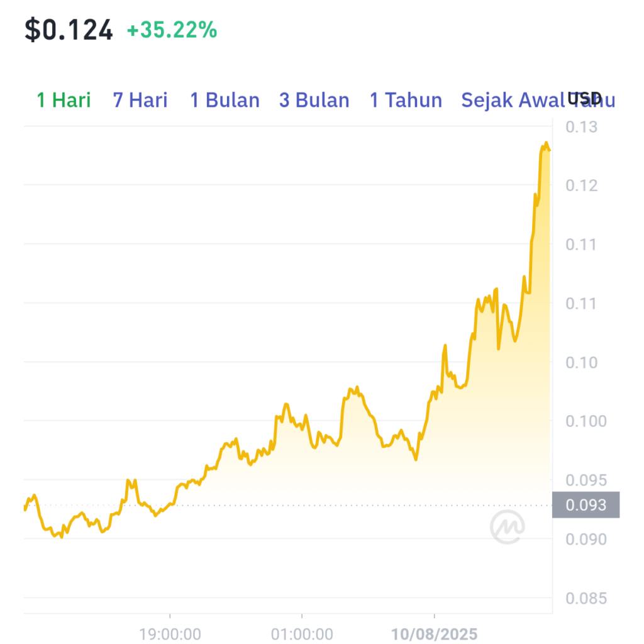Viewport: 644px width, 644px height.
Task: Click the 0.100 y-axis price label
Action: [586, 421]
